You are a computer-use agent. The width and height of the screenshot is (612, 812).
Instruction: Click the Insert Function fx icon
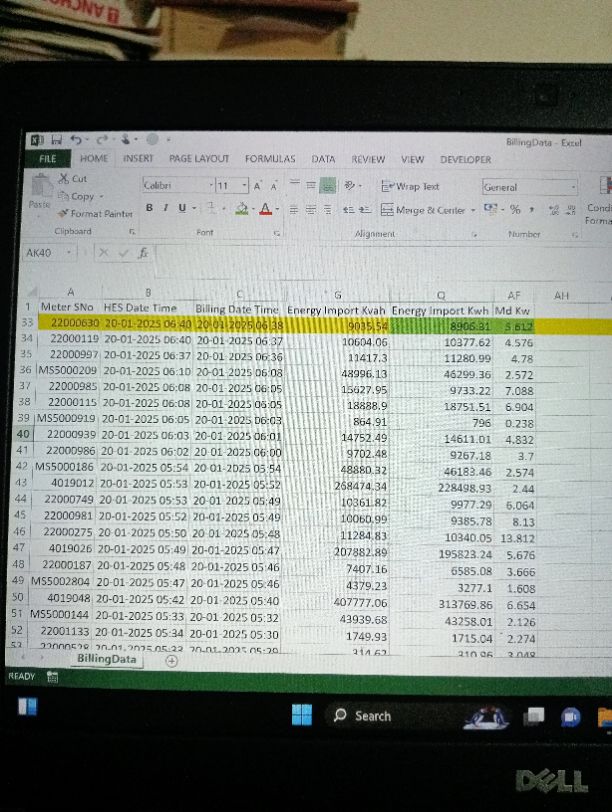coord(143,253)
